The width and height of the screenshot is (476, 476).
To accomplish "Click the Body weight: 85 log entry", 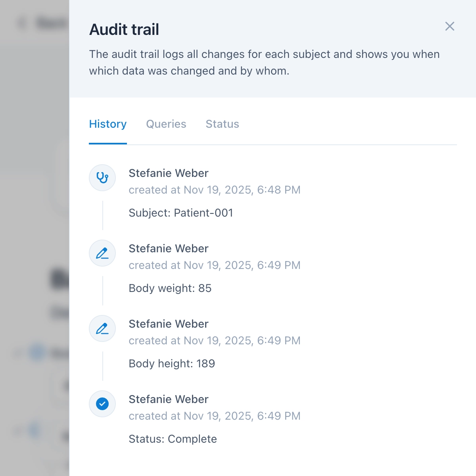I will pyautogui.click(x=170, y=288).
